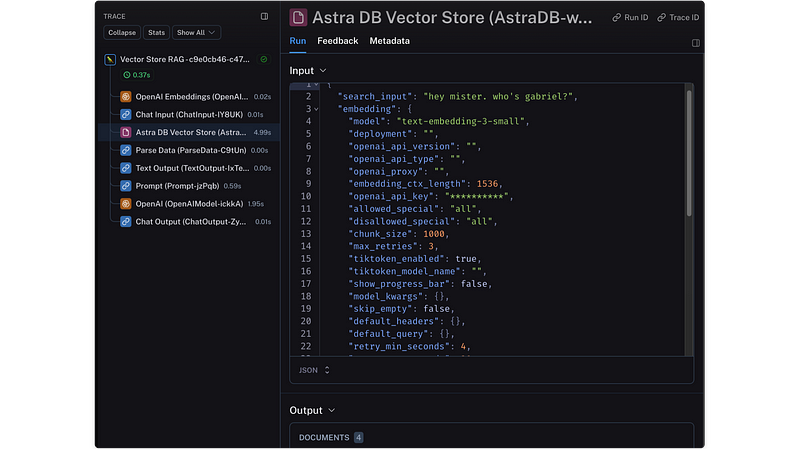Click the Vector Store RAG root trace icon
Screen dimensions: 800x449
110,60
